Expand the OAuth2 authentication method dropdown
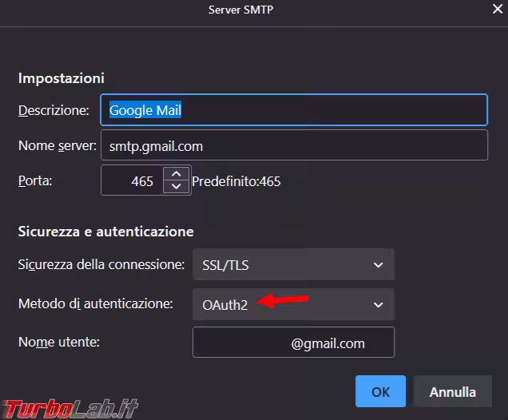The image size is (508, 420). pos(293,304)
